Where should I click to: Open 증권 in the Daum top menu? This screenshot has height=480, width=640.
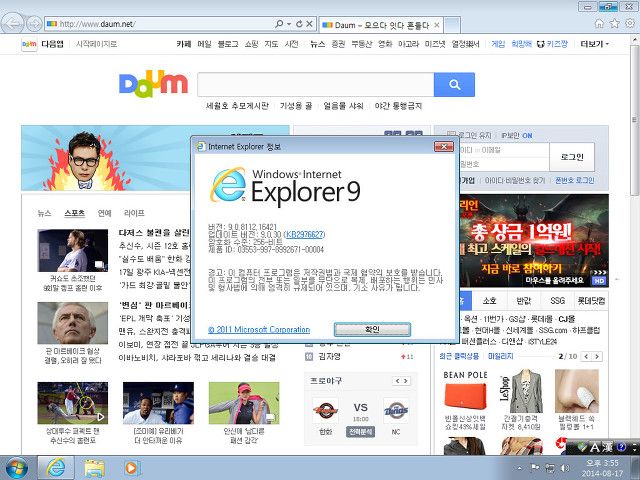pyautogui.click(x=338, y=44)
